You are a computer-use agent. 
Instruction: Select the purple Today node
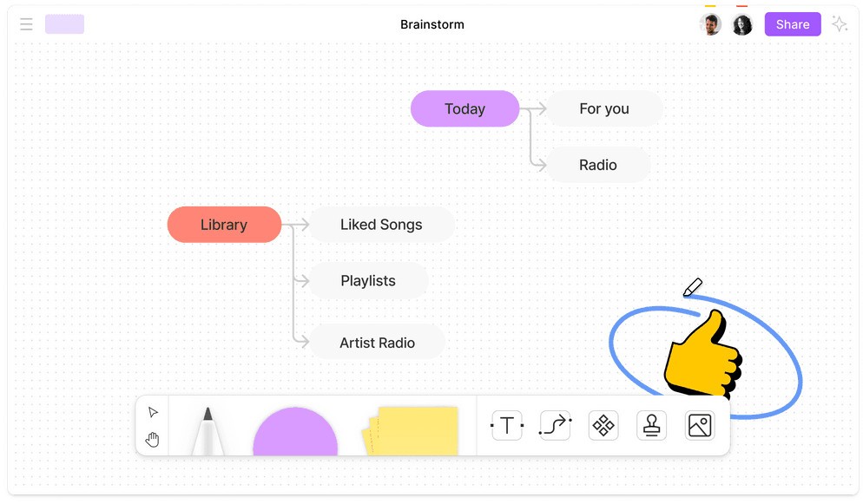465,108
